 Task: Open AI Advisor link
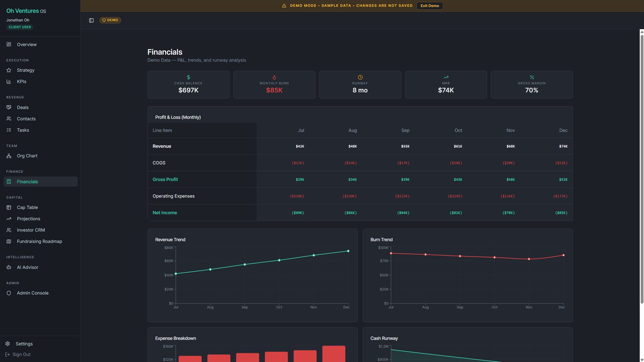click(x=41, y=267)
